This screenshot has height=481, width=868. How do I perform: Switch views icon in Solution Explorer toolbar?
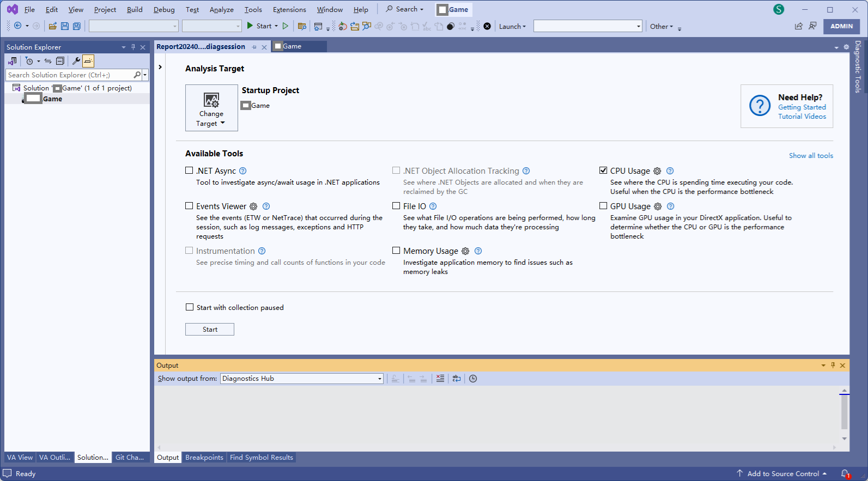point(12,61)
